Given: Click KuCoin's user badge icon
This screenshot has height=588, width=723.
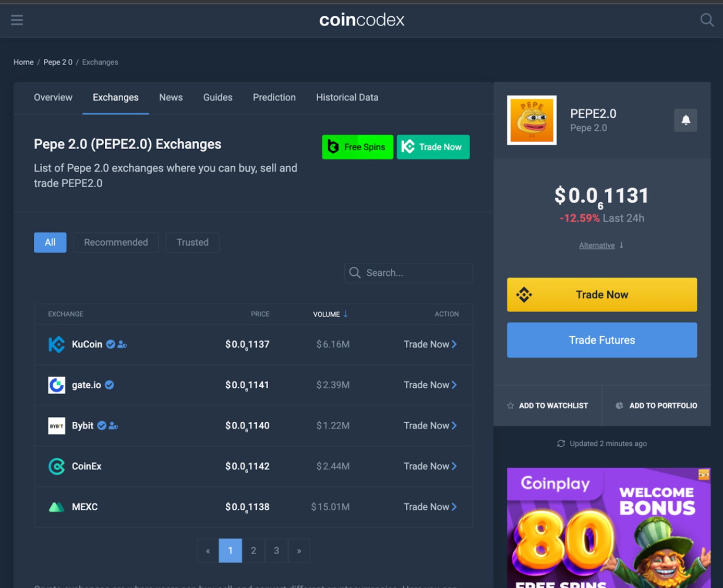Looking at the screenshot, I should tap(122, 344).
